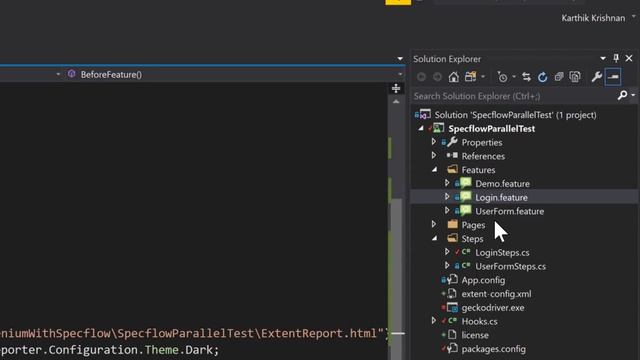
Task: Expand the Pages folder
Action: point(434,224)
